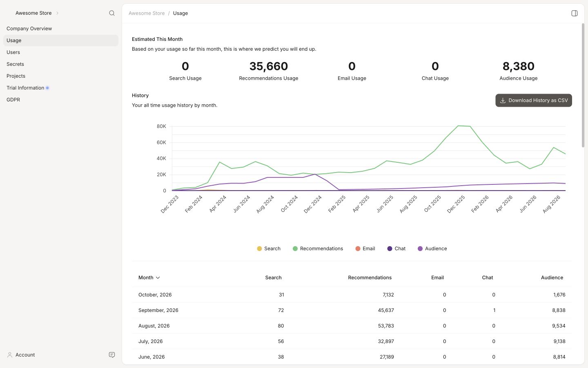Click the Account person icon
Viewport: 588px width, 368px height.
pos(10,355)
